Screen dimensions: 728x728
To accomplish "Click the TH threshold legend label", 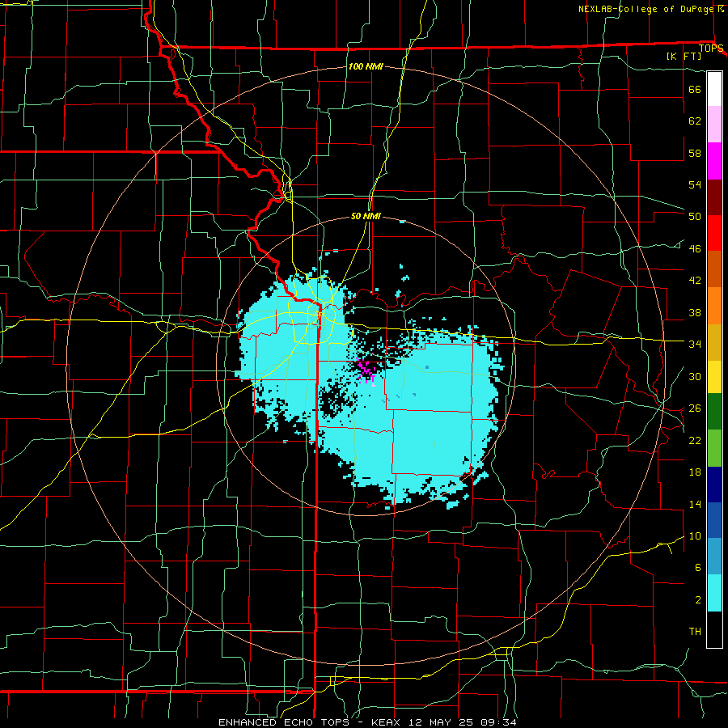I will [x=695, y=632].
